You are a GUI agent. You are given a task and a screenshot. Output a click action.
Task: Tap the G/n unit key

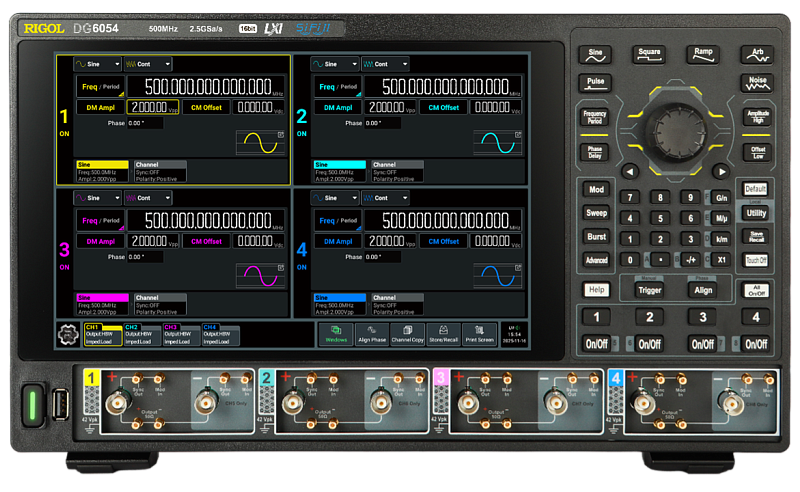[x=721, y=198]
